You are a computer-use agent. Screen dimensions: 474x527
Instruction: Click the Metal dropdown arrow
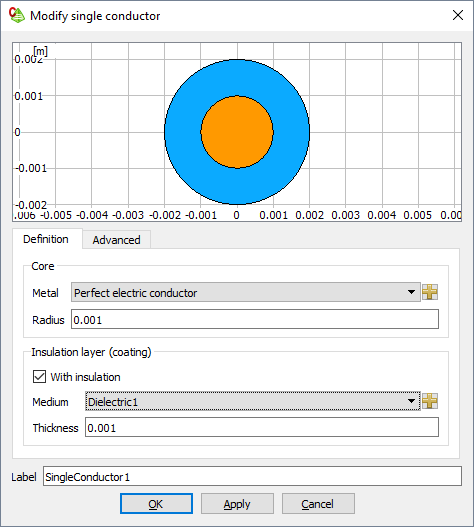[411, 292]
